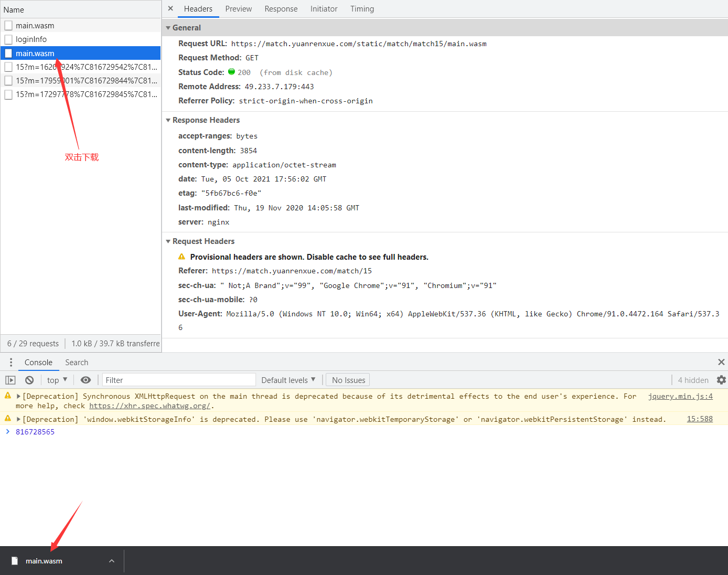Close the console drawer

[721, 363]
